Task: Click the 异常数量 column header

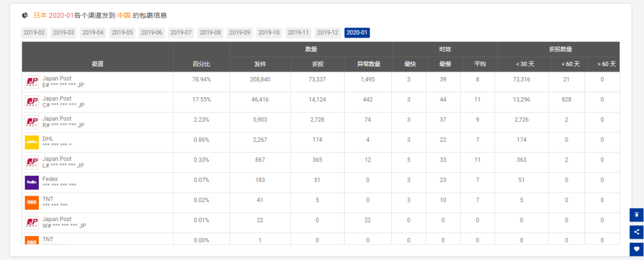Action: [369, 64]
